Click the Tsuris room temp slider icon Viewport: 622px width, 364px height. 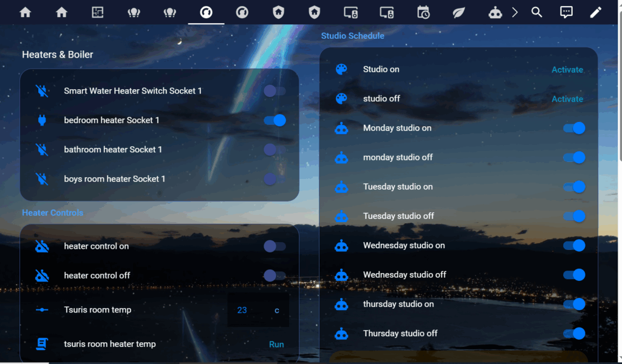pyautogui.click(x=42, y=310)
